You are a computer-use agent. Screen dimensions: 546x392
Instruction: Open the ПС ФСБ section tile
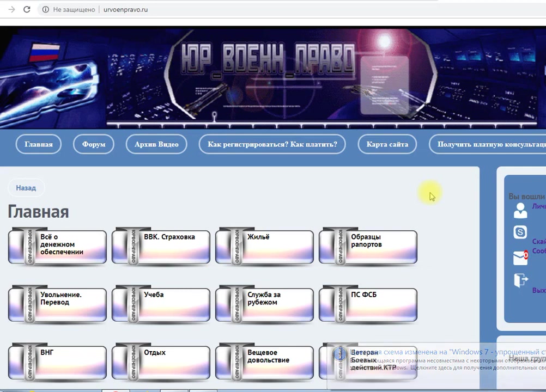point(368,304)
